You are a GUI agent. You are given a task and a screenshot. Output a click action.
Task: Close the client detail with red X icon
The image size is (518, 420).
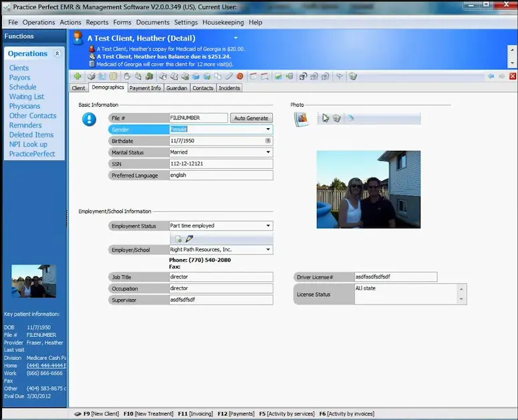[x=513, y=77]
